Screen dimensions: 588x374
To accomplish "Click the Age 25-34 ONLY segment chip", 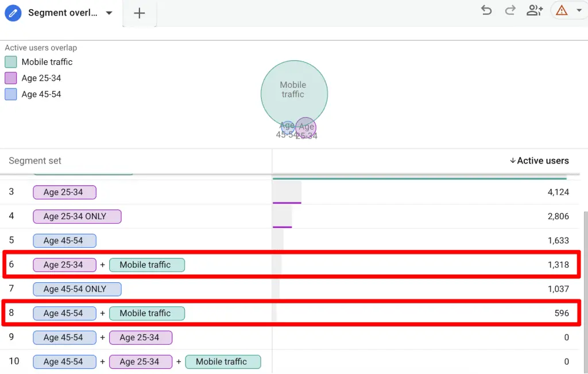I will (x=77, y=216).
